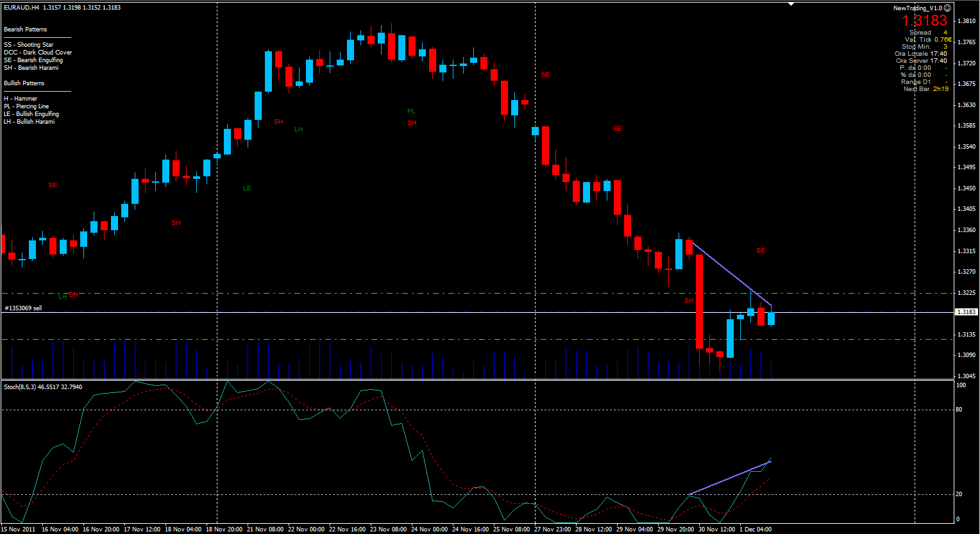
Task: Click the 1.3540 price axis label
Action: click(967, 147)
